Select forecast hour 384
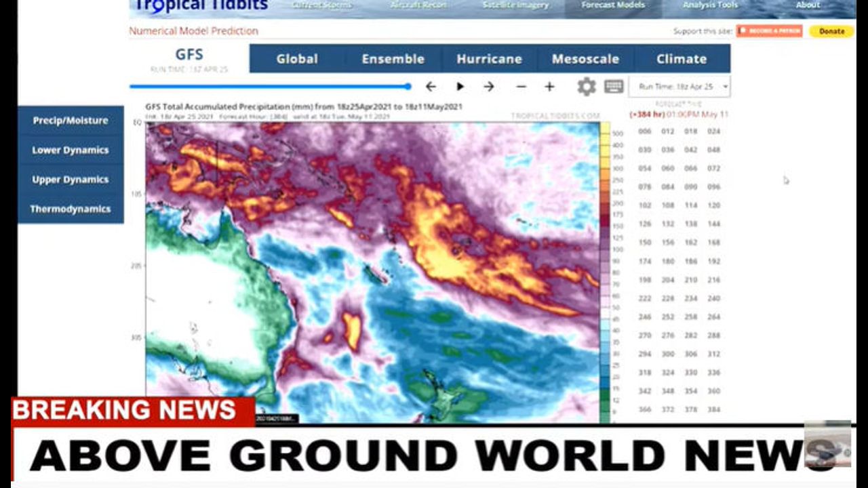Image resolution: width=868 pixels, height=488 pixels. (713, 409)
